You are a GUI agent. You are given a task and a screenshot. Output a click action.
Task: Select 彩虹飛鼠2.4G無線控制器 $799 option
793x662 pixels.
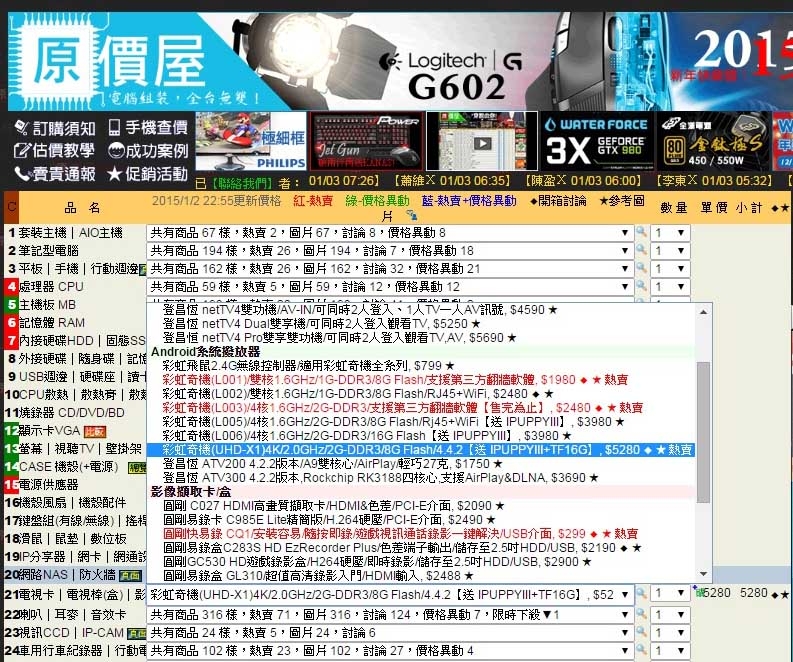click(x=309, y=366)
